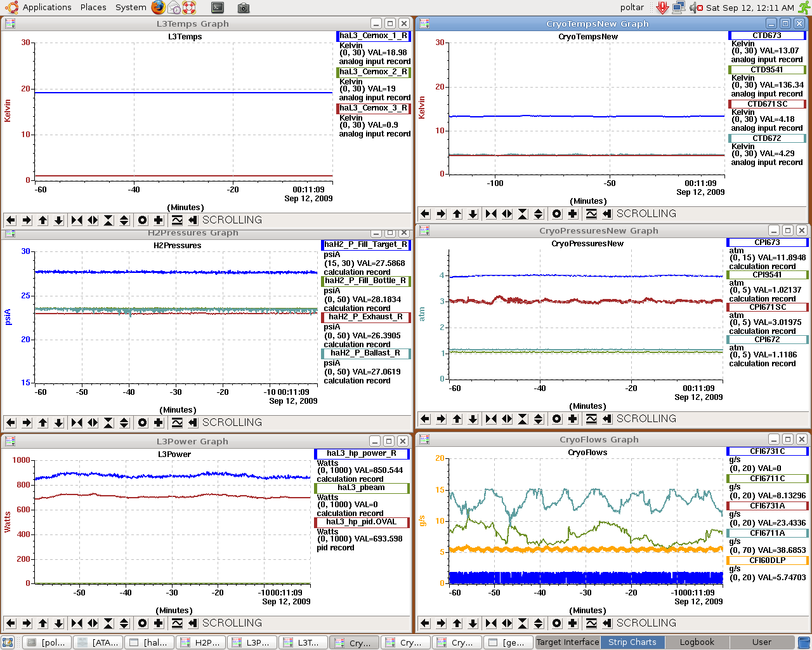Select the CPI671SC curve label
The height and width of the screenshot is (650, 812).
768,307
